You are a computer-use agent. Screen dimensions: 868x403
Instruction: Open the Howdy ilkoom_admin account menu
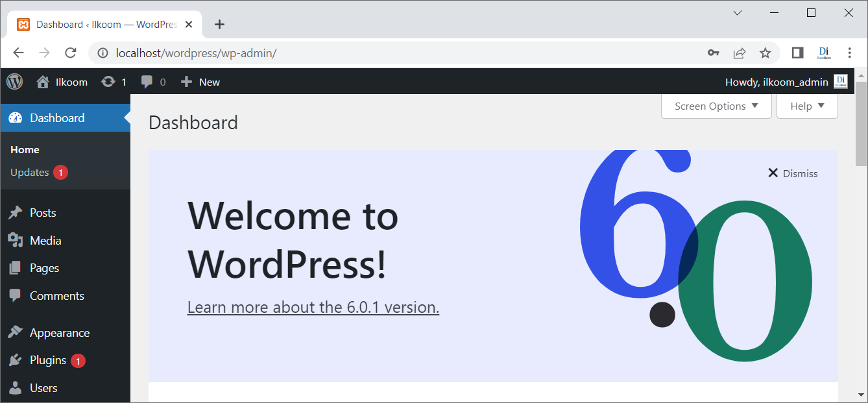(786, 82)
